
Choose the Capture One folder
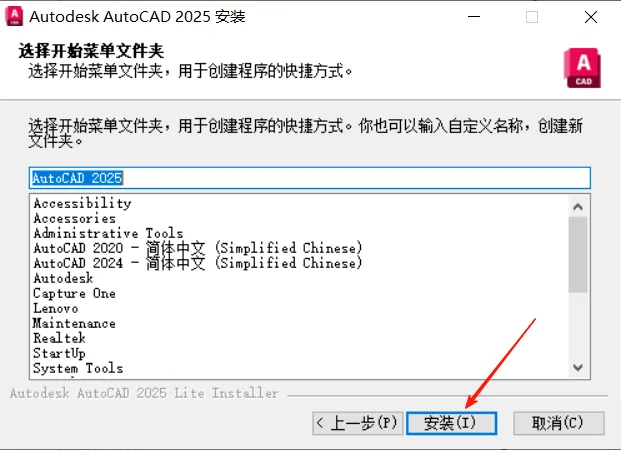[x=75, y=293]
